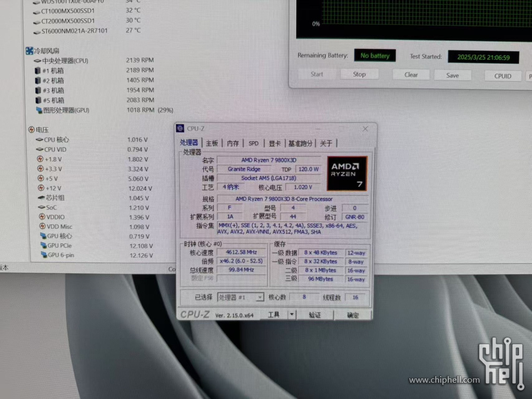Screen dimensions: 532x399
Task: Click the 工具 button in CPU-Z
Action: tap(274, 315)
